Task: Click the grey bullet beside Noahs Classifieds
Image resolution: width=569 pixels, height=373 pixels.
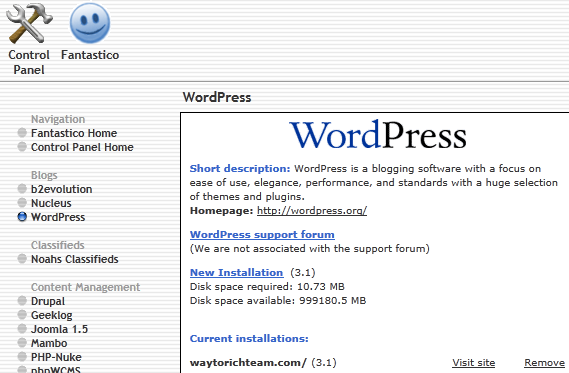Action: pos(22,259)
